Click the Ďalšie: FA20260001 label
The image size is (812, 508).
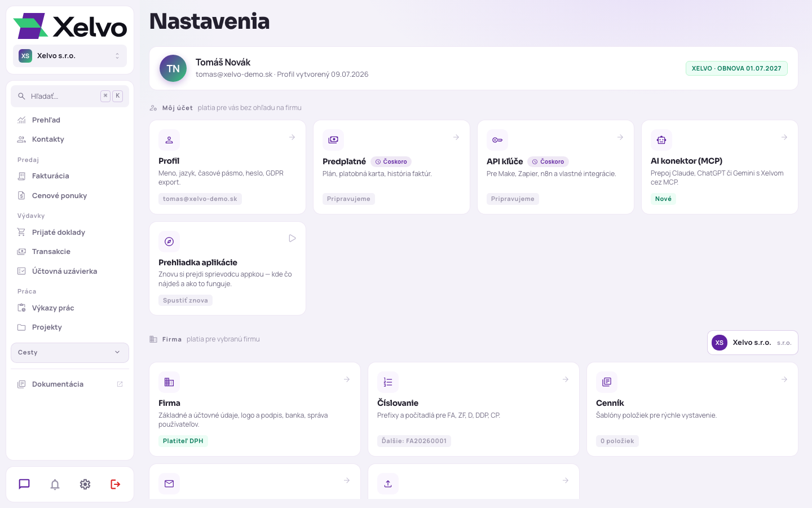click(414, 441)
